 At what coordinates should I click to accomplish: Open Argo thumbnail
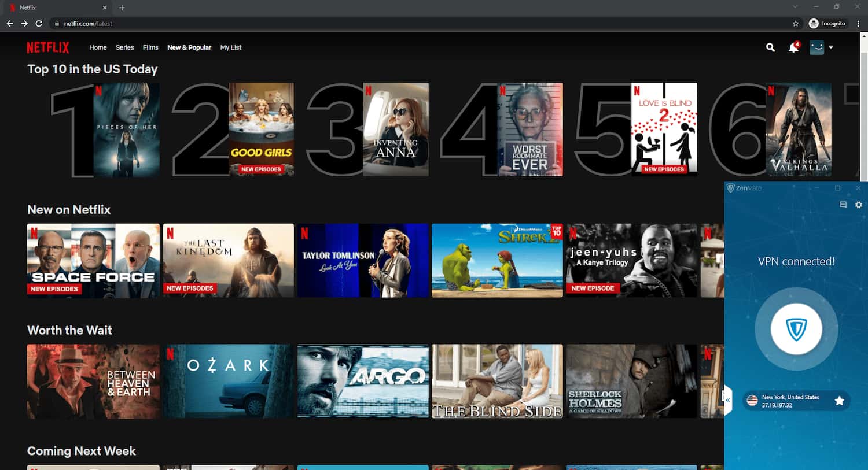click(x=363, y=382)
